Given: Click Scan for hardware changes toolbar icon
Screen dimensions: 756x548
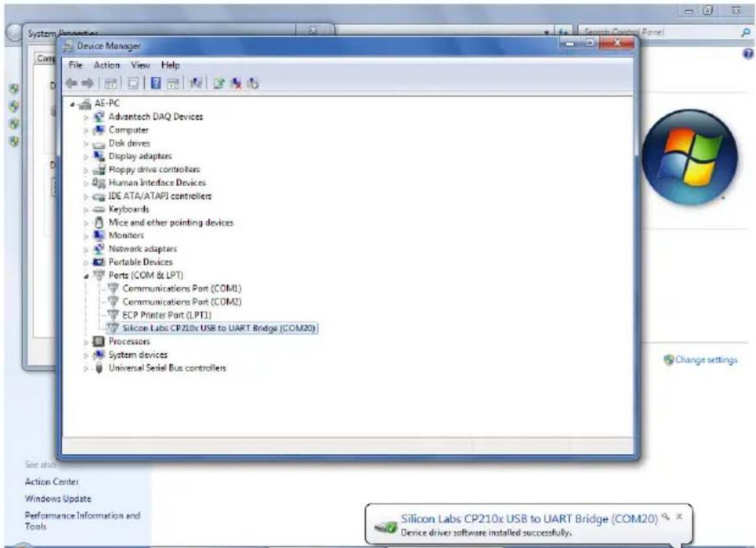Looking at the screenshot, I should (x=196, y=84).
